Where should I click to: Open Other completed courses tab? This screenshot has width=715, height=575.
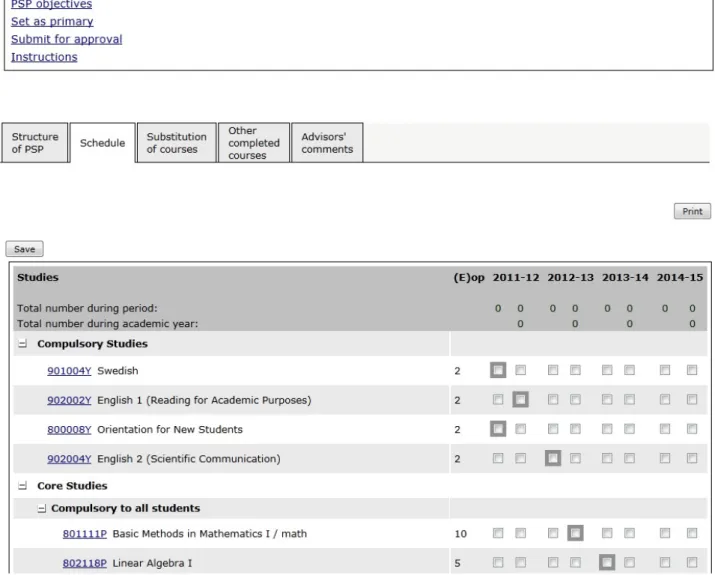254,143
